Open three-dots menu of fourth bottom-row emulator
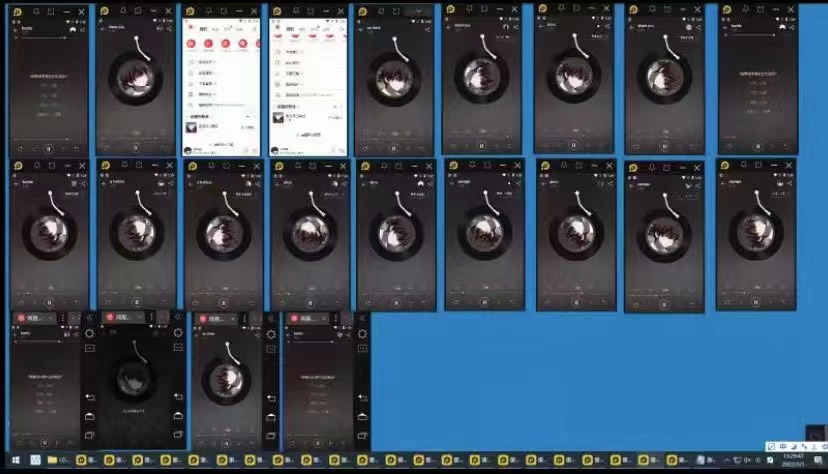The image size is (828, 474). pos(335,318)
